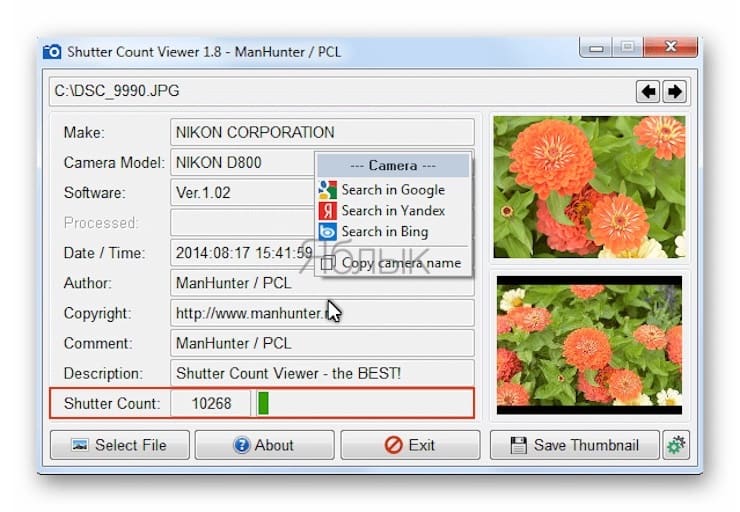Screen dimensions: 740x512
Task: Click the Google icon in the context menu
Action: 328,190
